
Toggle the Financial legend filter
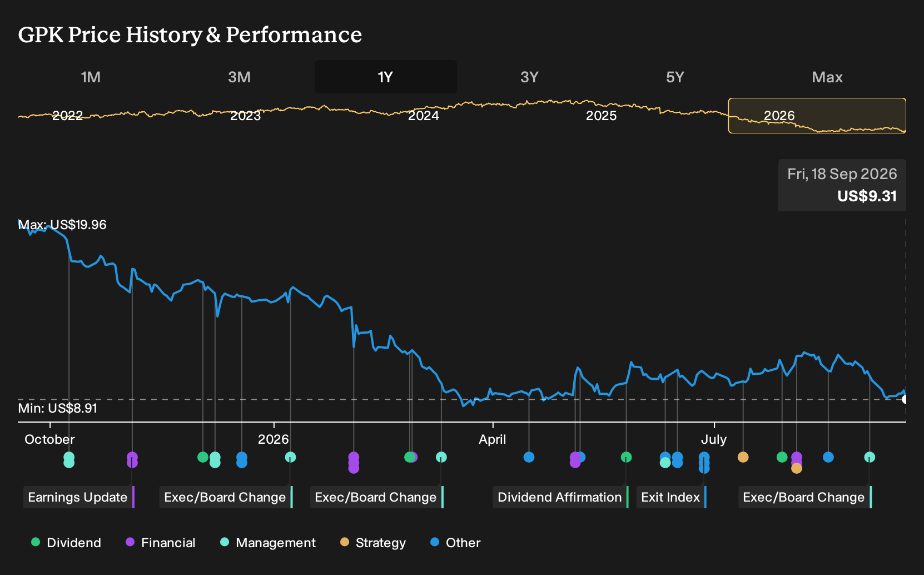pos(161,543)
